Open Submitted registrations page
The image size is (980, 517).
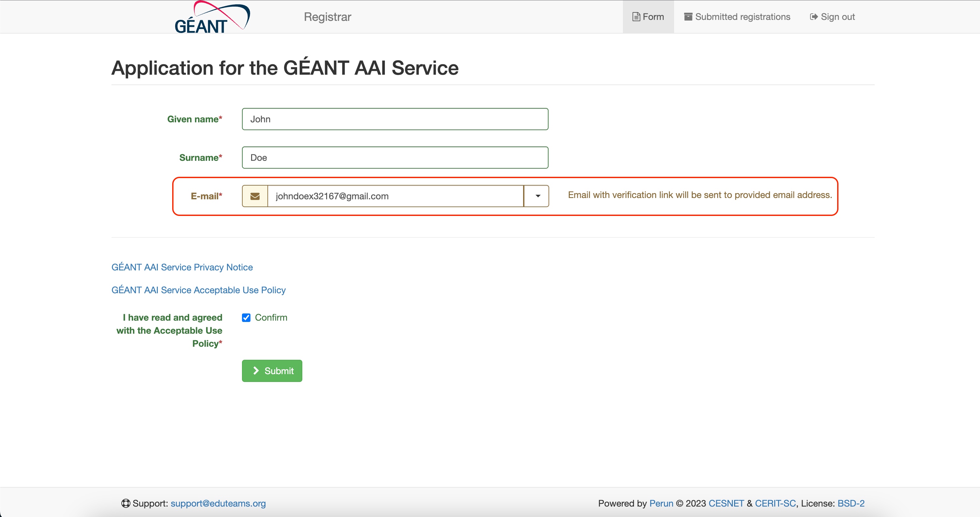737,17
